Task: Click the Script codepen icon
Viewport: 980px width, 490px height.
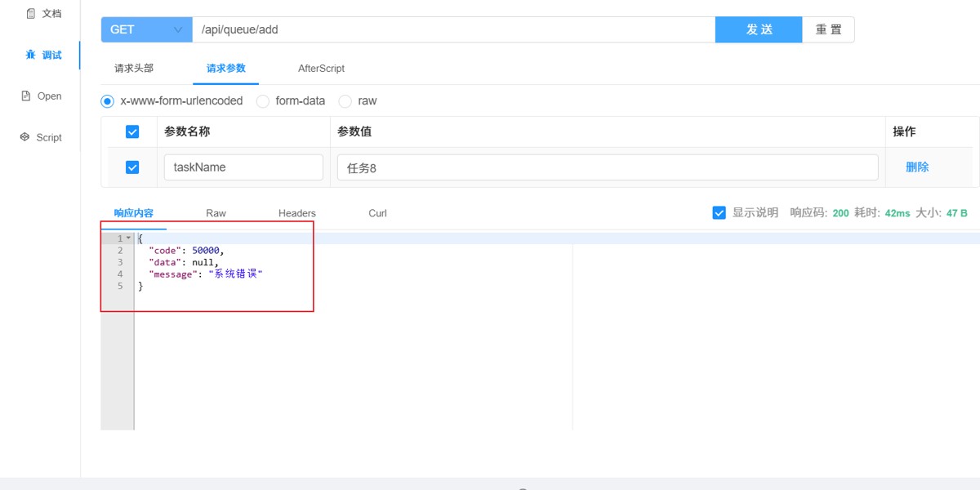Action: [24, 137]
